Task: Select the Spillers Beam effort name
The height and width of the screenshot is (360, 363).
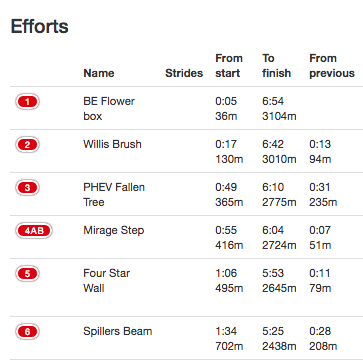Action: pyautogui.click(x=118, y=331)
